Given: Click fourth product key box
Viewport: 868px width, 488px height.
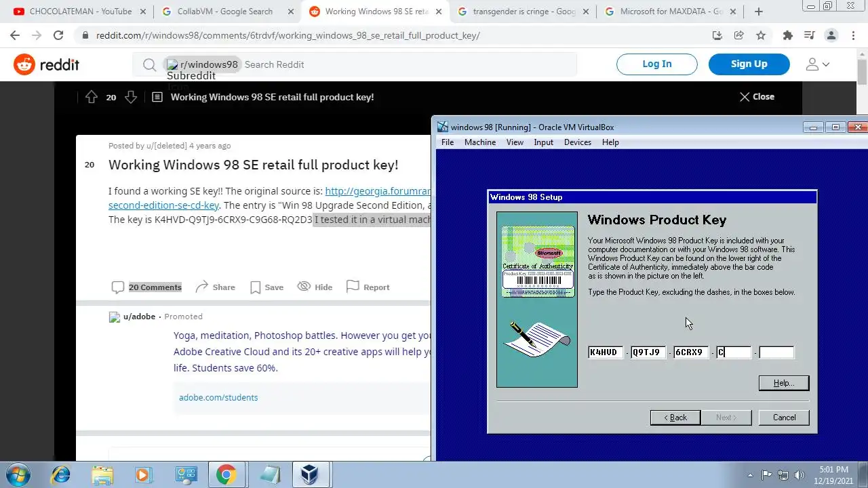Looking at the screenshot, I should 734,352.
